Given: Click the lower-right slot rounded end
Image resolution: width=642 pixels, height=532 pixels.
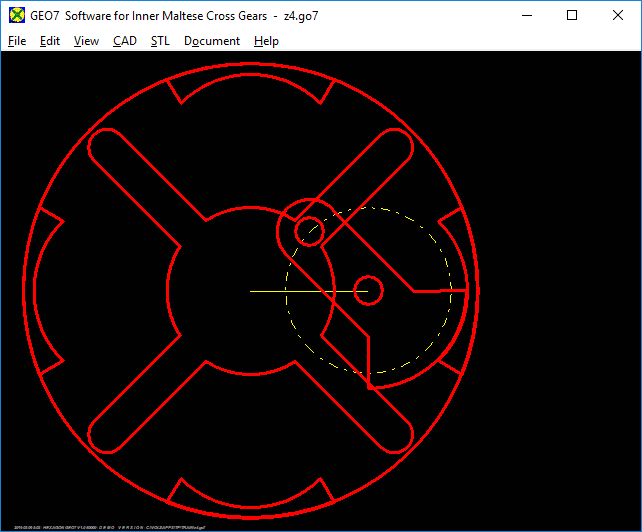Looking at the screenshot, I should (x=396, y=436).
